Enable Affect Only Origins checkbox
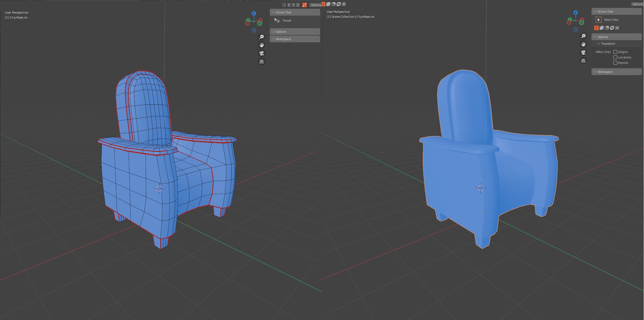The height and width of the screenshot is (320, 644). (615, 52)
